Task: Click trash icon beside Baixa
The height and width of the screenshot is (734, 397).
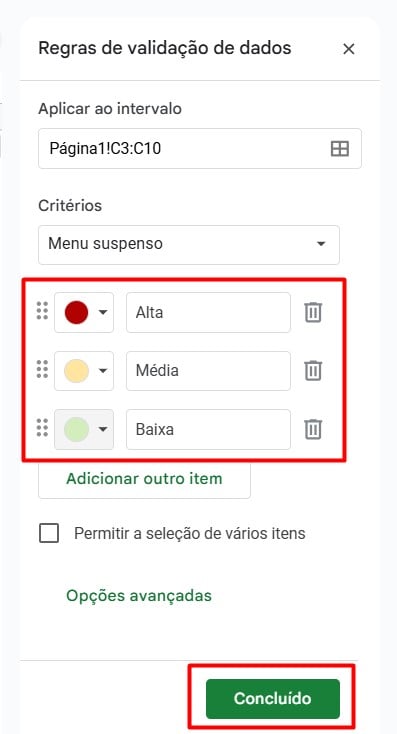Action: click(313, 429)
